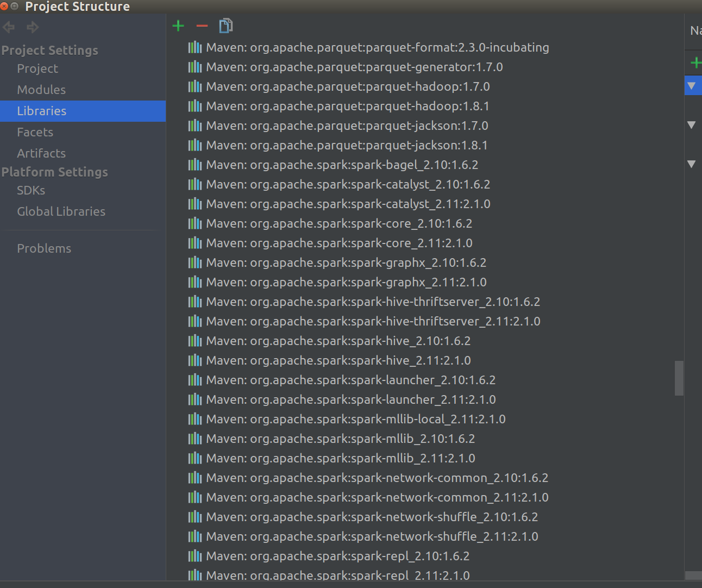Click the vertical scrollbar thumb of library list
Viewport: 702px width, 588px height.
coord(679,378)
